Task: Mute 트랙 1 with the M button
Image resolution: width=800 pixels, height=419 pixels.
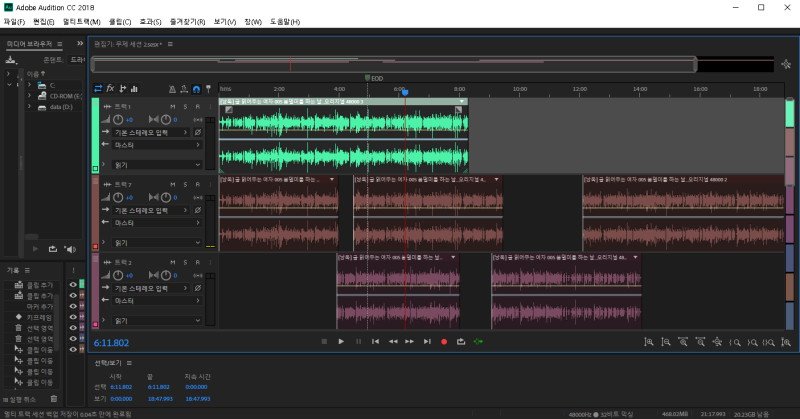Action: [172, 106]
